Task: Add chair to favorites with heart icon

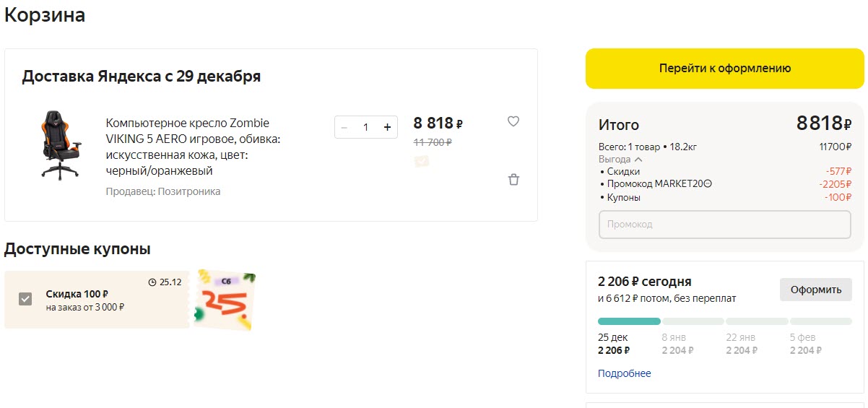Action: pos(513,121)
